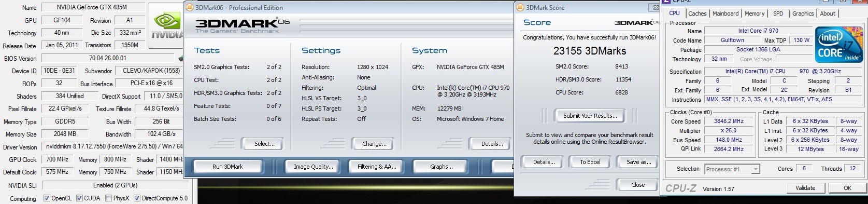868x204 pixels.
Task: Click the CPU Score value 6828
Action: (622, 92)
